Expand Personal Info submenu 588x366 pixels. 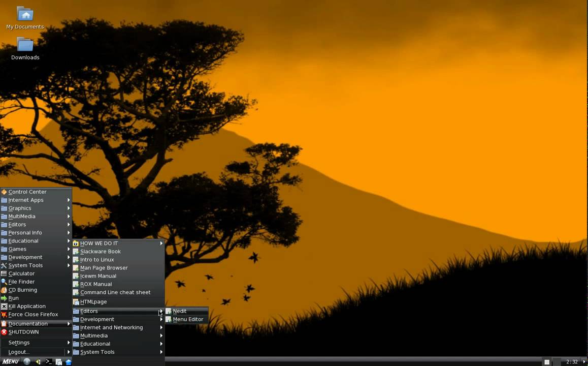click(x=36, y=233)
